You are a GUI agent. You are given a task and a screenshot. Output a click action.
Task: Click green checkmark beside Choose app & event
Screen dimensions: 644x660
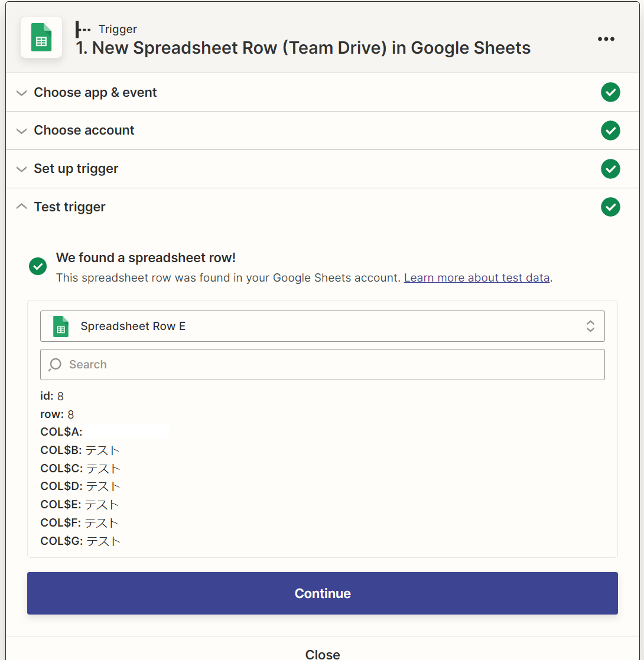click(610, 92)
